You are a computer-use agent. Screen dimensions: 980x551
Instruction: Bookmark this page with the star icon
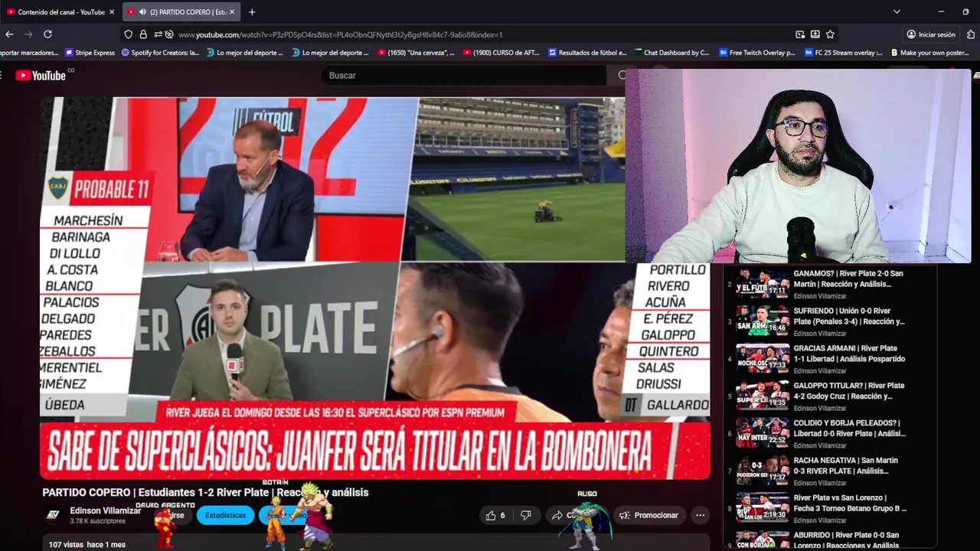tap(830, 34)
